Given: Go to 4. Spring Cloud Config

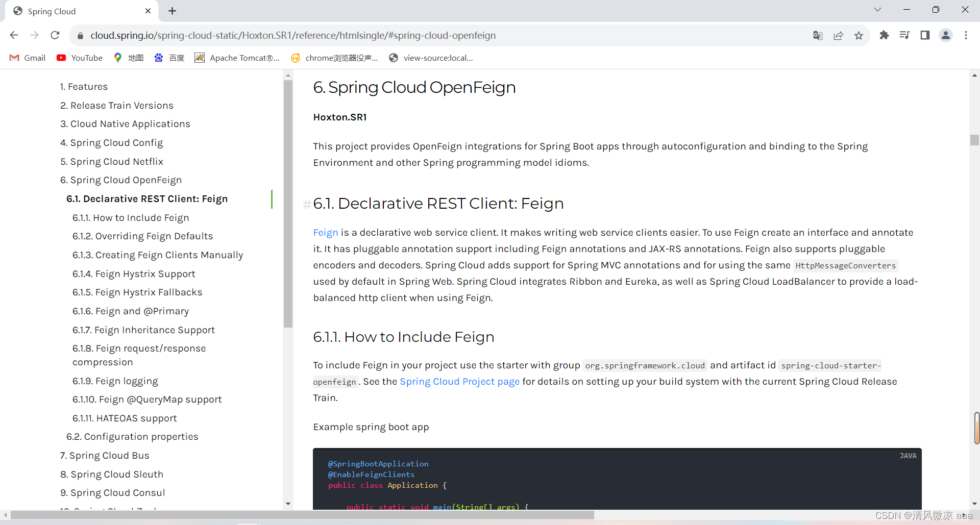Looking at the screenshot, I should [111, 143].
